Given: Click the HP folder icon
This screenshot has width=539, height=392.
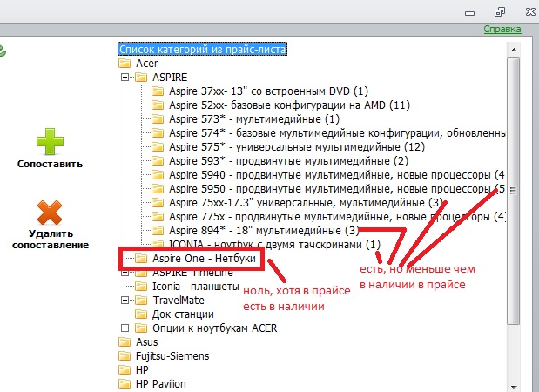Looking at the screenshot, I should tap(125, 369).
